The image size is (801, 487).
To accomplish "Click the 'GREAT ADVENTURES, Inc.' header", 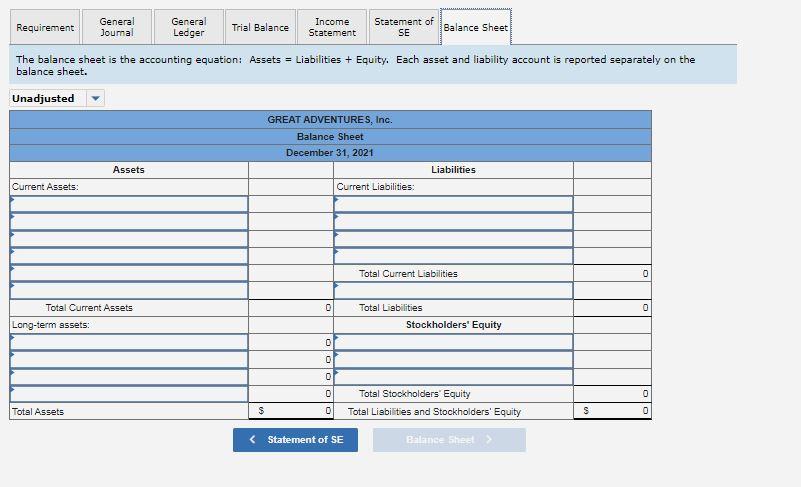I will [330, 120].
